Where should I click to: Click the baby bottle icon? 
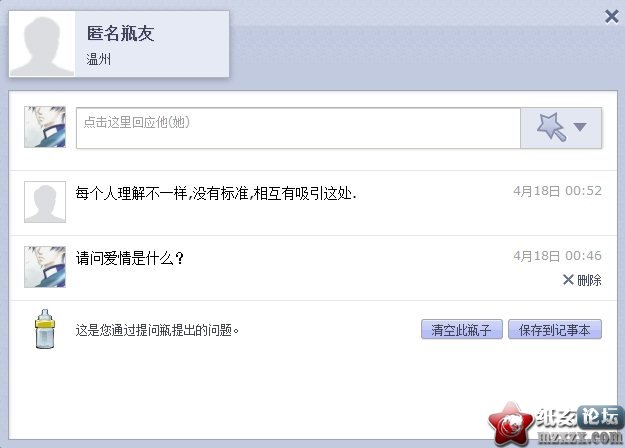pos(45,329)
